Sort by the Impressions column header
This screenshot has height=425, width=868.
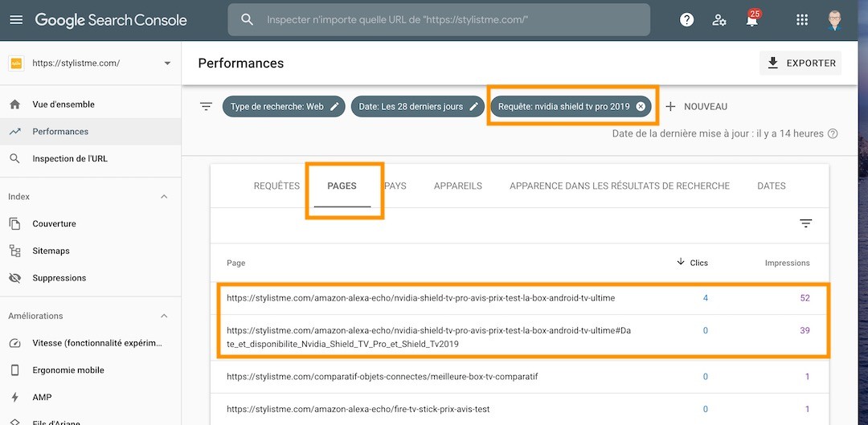787,263
